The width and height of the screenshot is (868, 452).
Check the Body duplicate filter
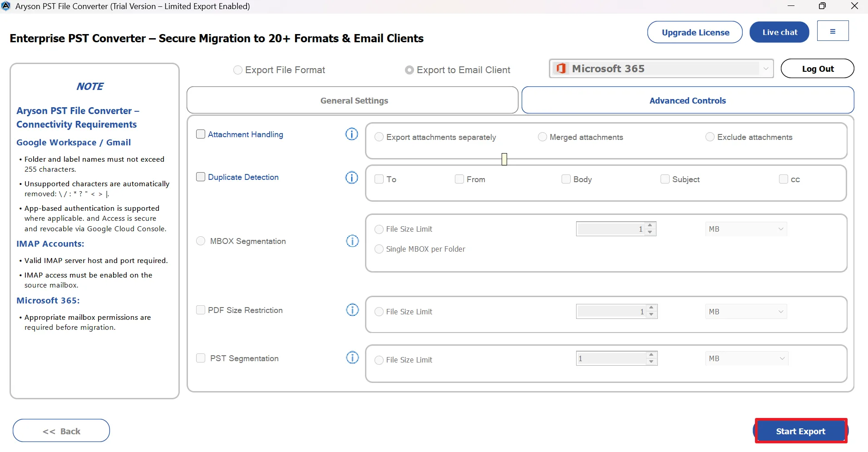click(x=566, y=179)
